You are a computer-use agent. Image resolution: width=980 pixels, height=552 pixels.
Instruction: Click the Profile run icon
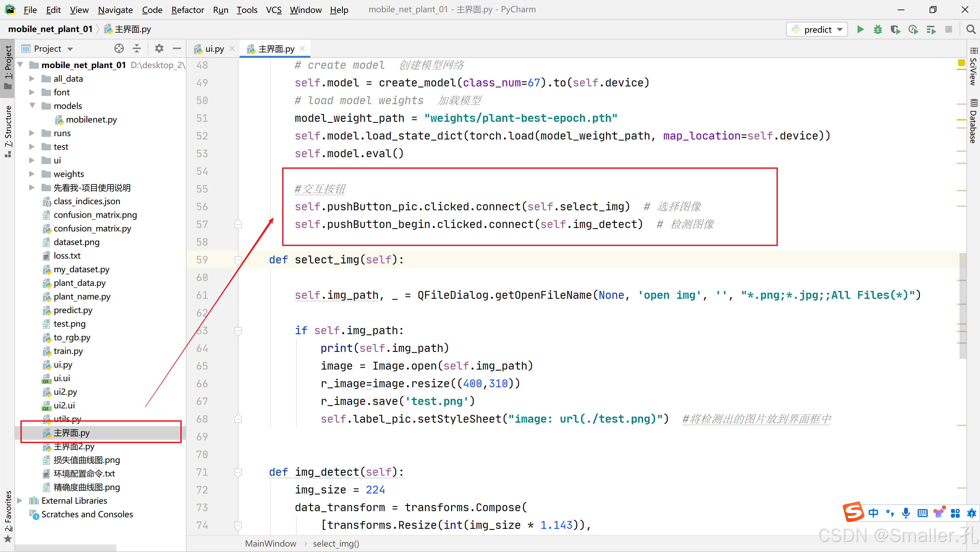[913, 29]
